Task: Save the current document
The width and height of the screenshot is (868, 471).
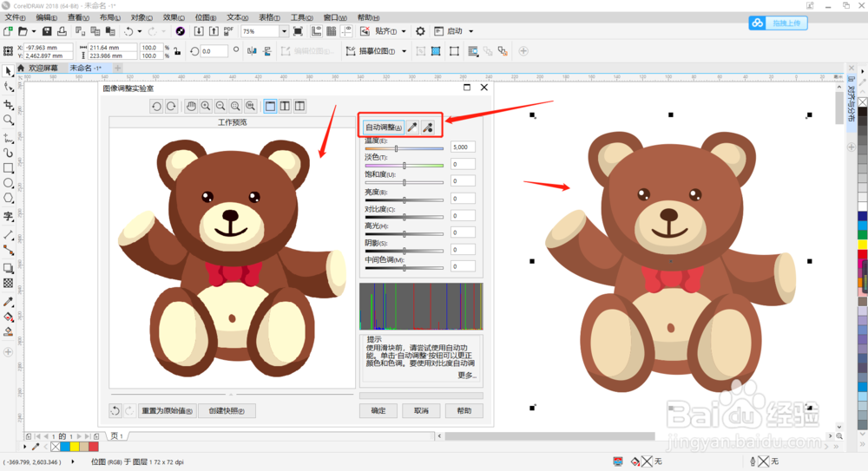Action: [47, 31]
